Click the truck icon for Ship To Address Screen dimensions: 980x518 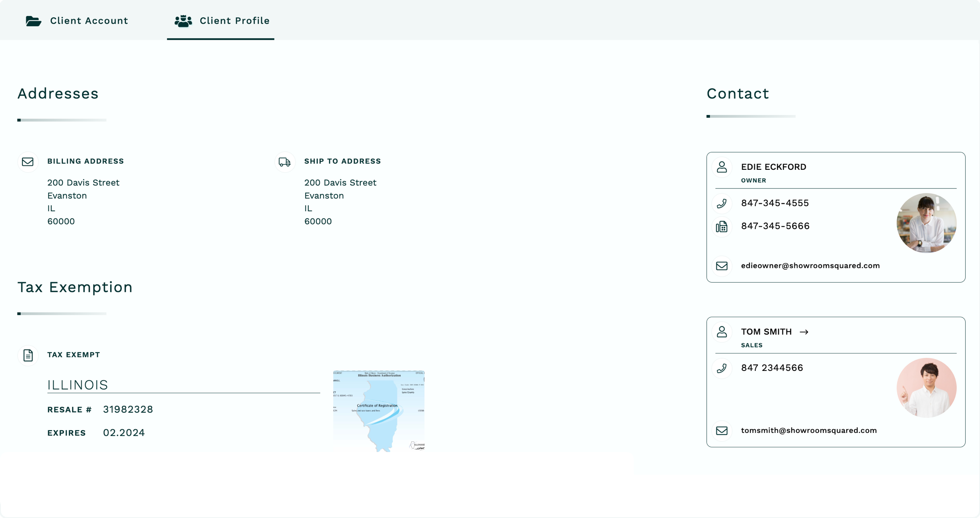[285, 162]
